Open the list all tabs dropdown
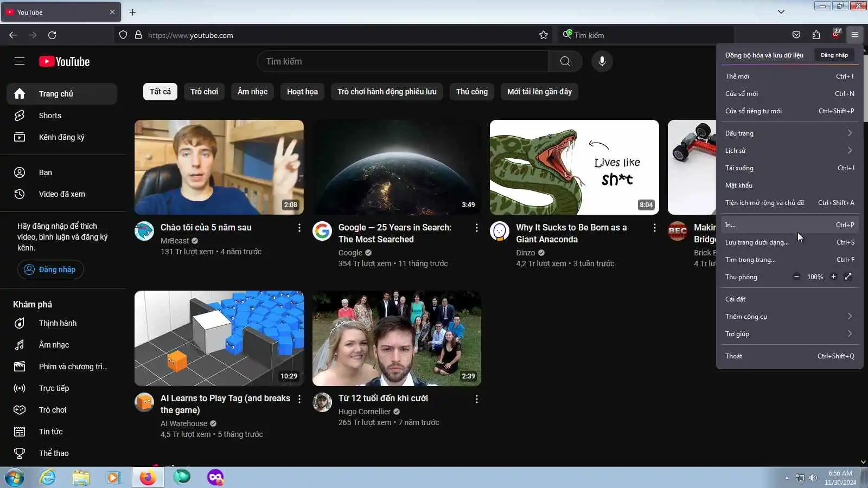The width and height of the screenshot is (868, 488). [781, 12]
